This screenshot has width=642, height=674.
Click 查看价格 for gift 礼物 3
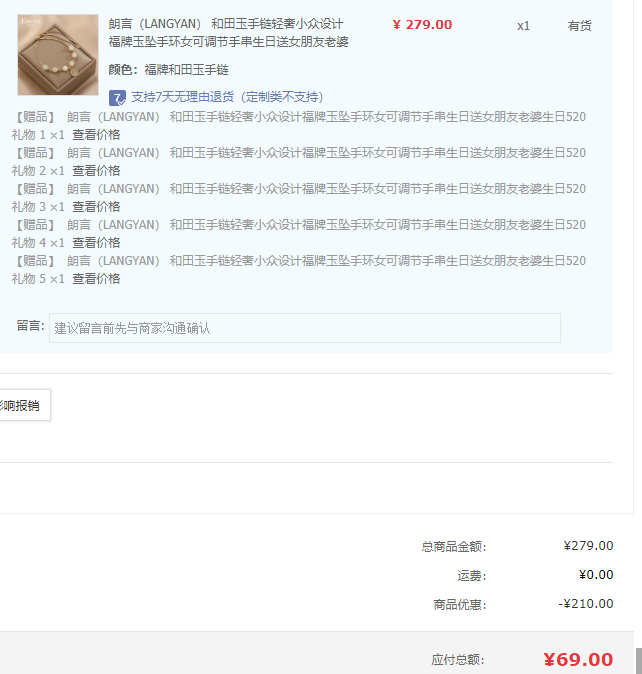(x=96, y=207)
